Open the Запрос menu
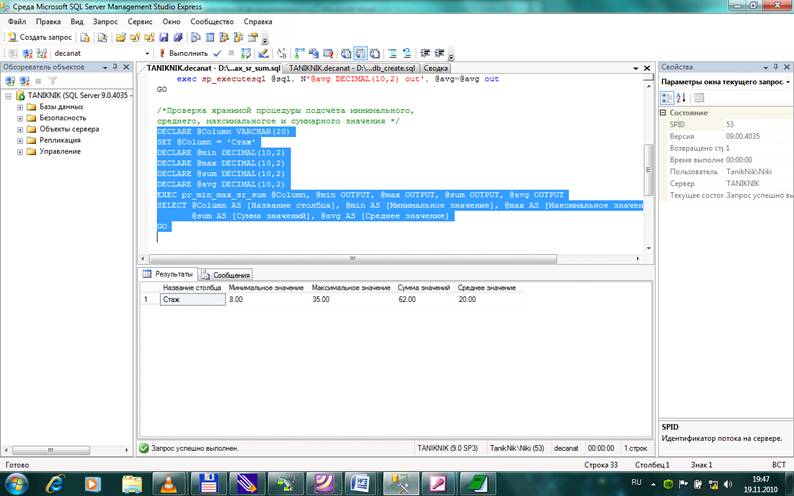794x496 pixels. [104, 21]
